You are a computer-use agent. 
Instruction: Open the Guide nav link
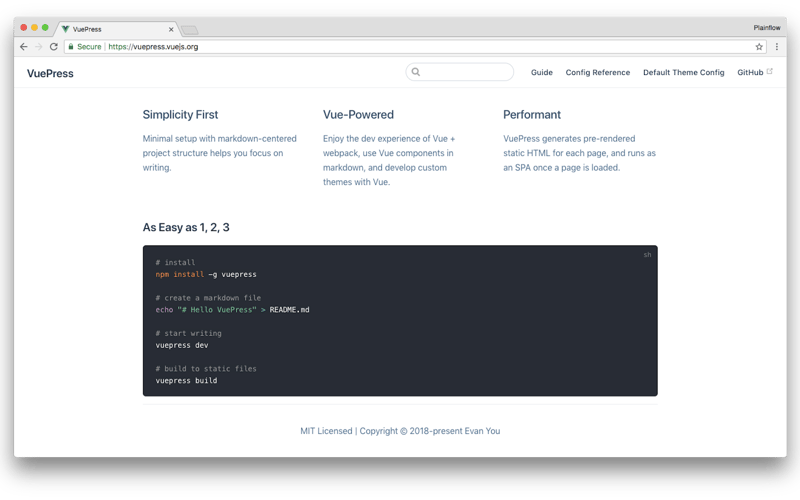pos(542,72)
